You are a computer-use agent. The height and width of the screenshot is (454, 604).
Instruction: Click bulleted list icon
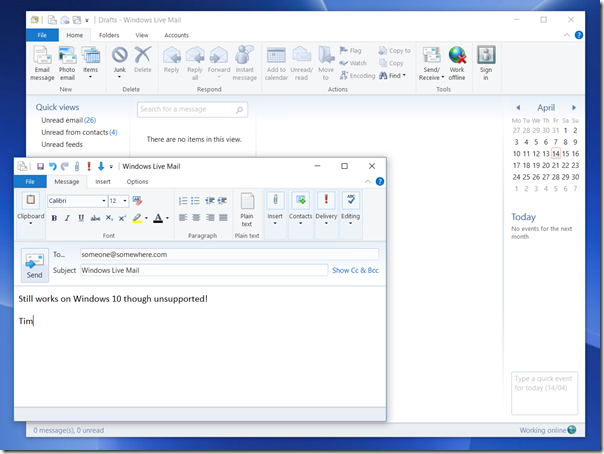point(195,201)
